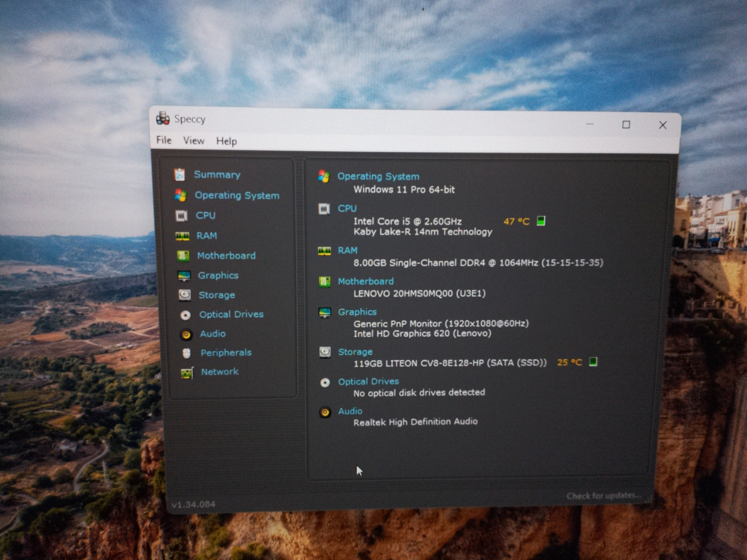Click the Audio speaker icon in sidebar
Viewport: 747px width, 560px height.
point(186,334)
